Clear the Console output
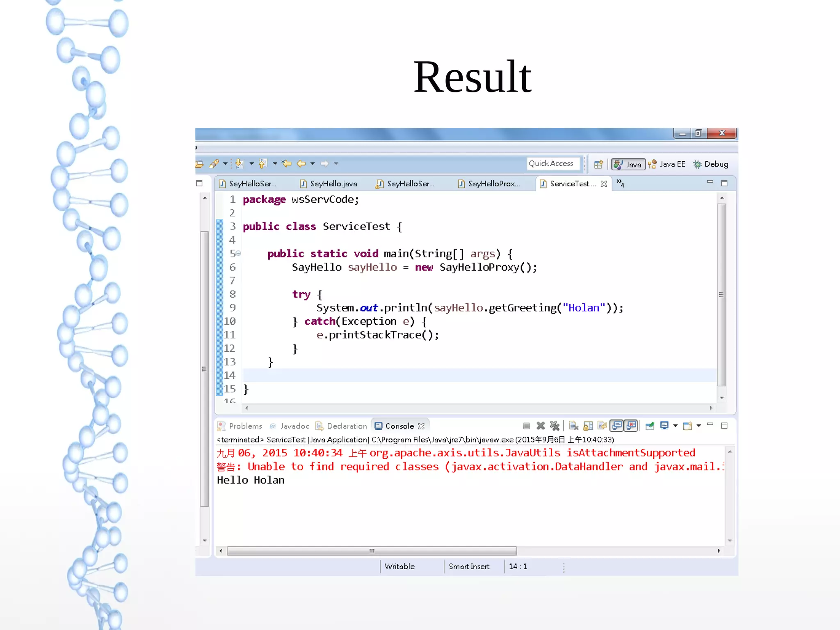The width and height of the screenshot is (840, 630). pyautogui.click(x=573, y=426)
